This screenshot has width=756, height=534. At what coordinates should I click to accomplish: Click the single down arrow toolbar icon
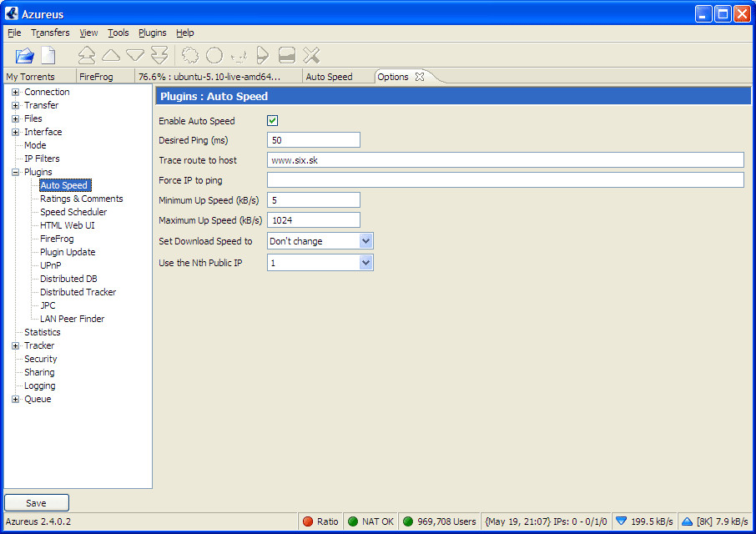(x=135, y=55)
